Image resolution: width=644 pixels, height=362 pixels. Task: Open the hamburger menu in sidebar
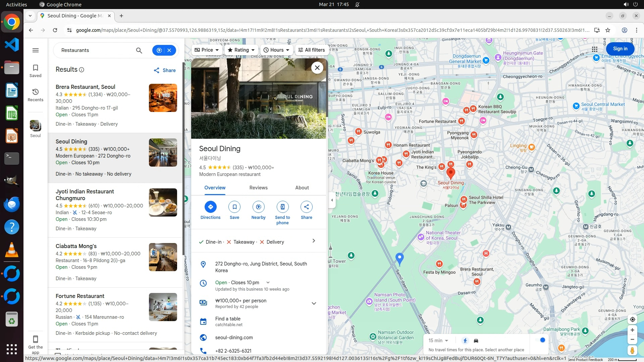(x=36, y=50)
